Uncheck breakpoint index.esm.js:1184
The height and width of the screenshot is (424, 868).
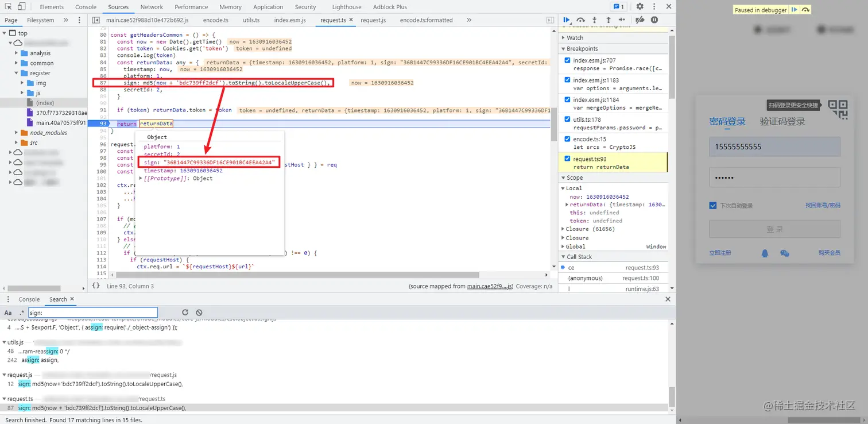[x=567, y=100]
